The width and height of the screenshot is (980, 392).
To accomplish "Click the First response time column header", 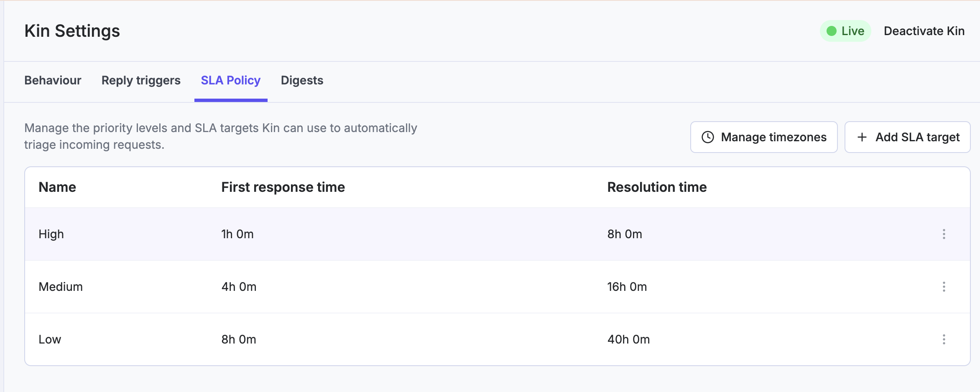I will click(x=283, y=187).
